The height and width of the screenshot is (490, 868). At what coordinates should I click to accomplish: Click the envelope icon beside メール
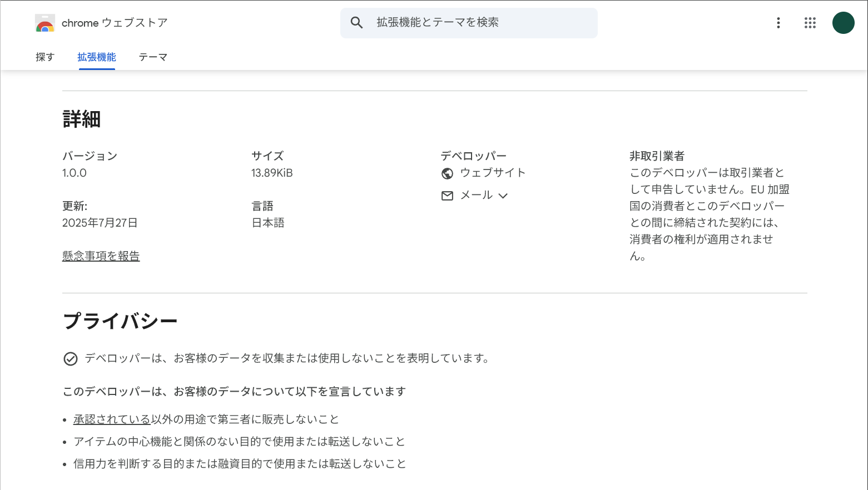[x=447, y=196]
